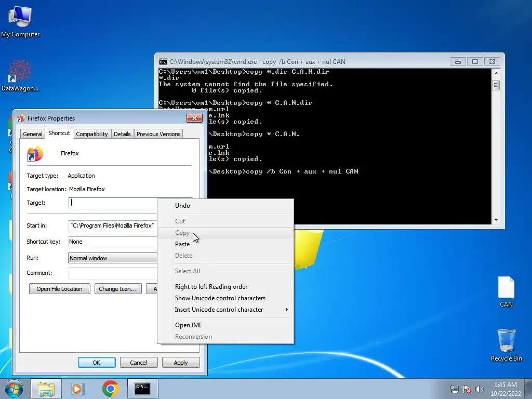Click the Change Icon... button
532x399 pixels.
118,289
